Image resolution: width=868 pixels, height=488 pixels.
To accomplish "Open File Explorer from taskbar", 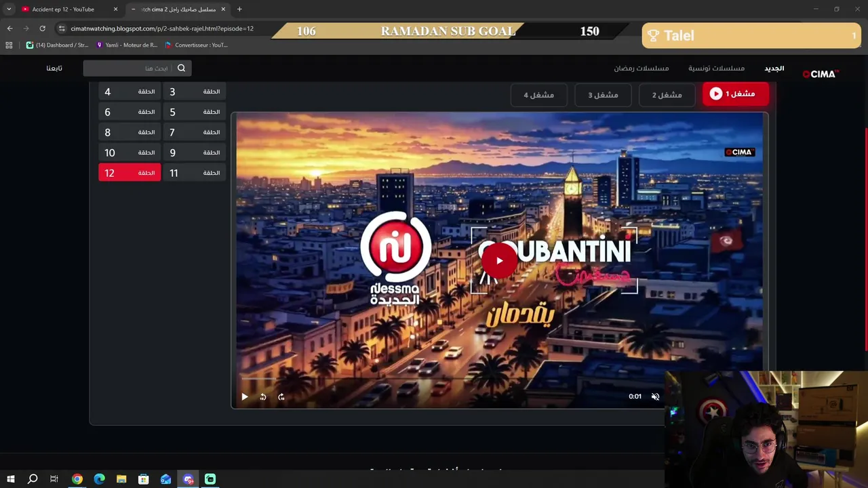I will pyautogui.click(x=121, y=479).
